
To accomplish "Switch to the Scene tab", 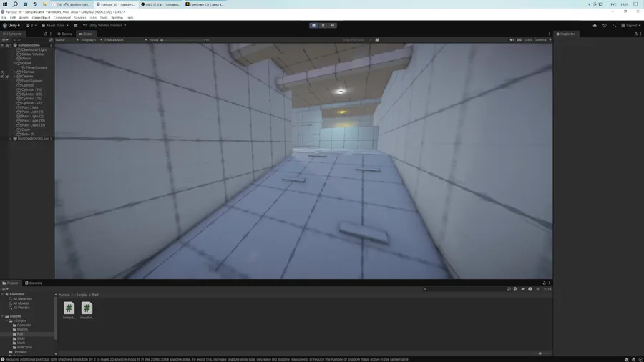I will [64, 34].
